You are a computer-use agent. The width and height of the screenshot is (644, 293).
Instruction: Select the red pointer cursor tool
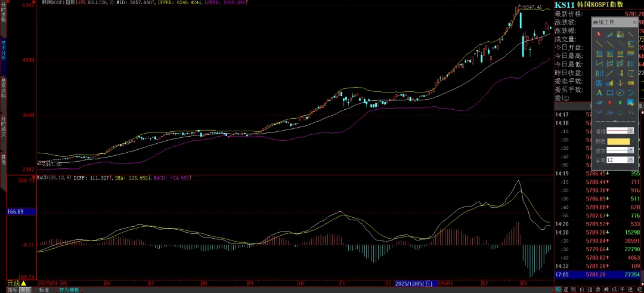tap(599, 35)
